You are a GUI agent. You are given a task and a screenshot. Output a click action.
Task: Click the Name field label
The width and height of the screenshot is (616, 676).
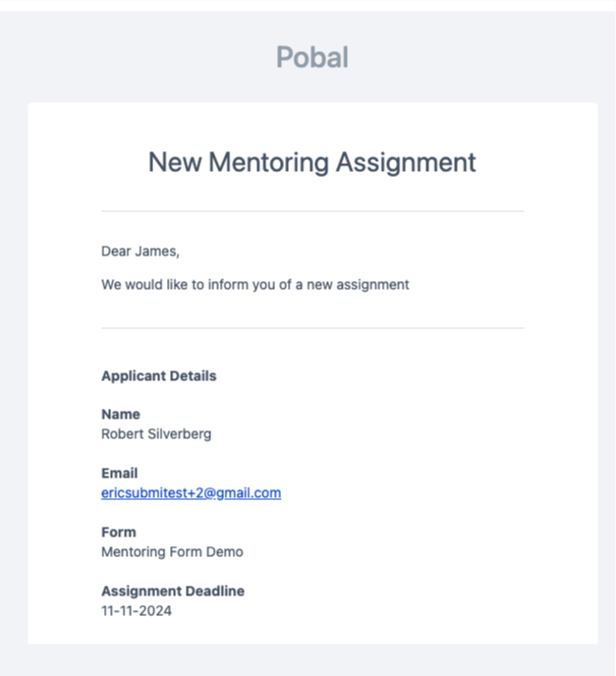(x=121, y=415)
